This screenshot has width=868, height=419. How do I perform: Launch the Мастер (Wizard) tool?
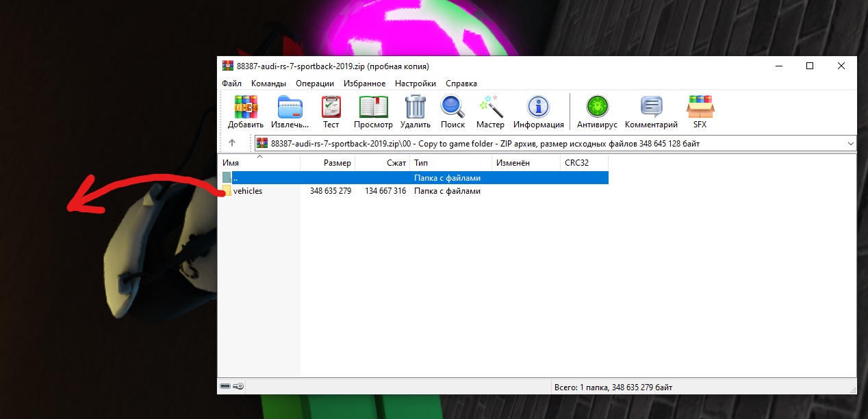(491, 107)
